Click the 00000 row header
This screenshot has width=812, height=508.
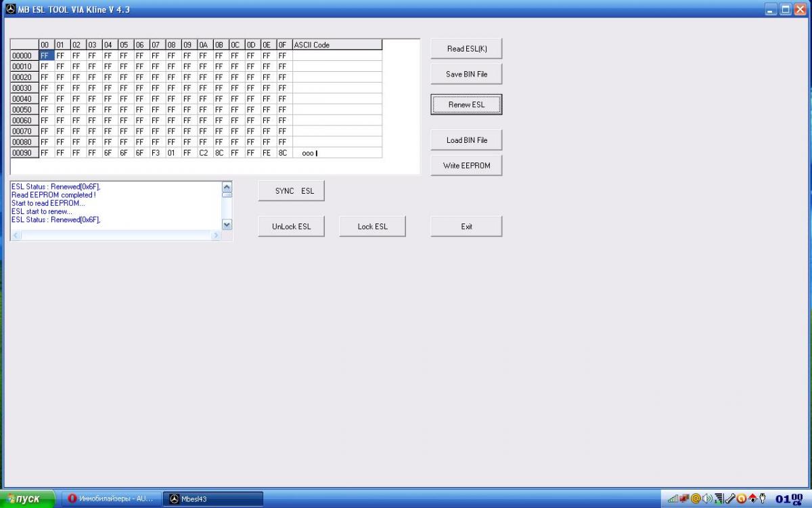[x=24, y=56]
